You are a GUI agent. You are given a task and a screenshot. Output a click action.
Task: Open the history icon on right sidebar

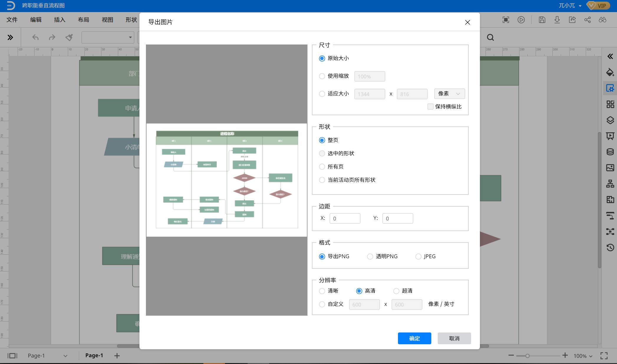tap(610, 248)
